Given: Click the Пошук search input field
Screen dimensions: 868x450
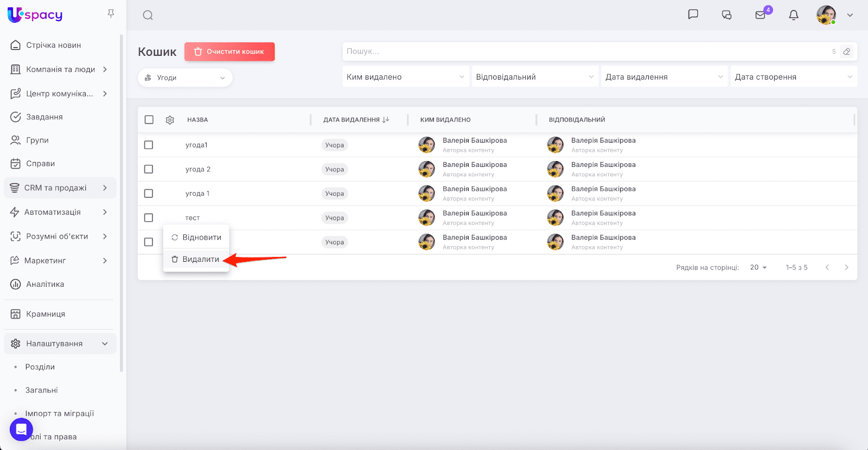Looking at the screenshot, I should [x=586, y=52].
